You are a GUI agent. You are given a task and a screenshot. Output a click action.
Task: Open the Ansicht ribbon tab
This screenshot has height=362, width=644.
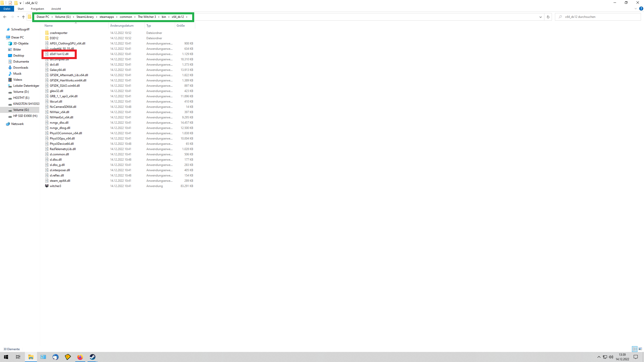(x=56, y=9)
